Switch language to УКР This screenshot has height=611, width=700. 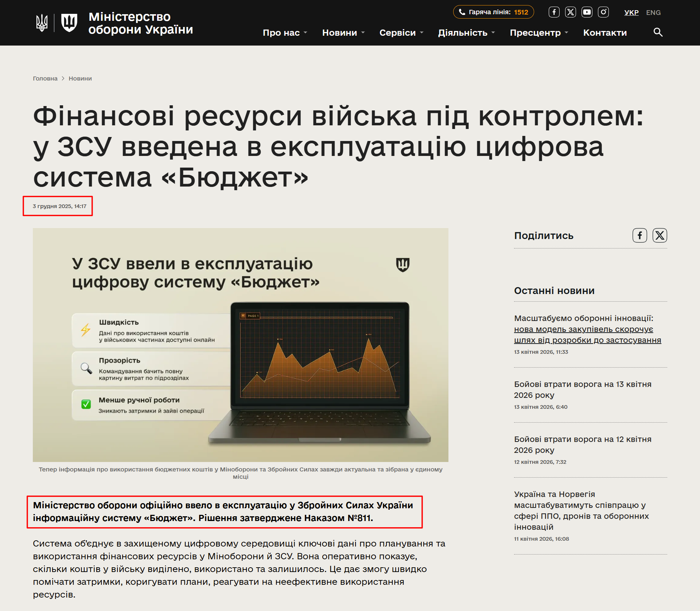click(x=631, y=12)
